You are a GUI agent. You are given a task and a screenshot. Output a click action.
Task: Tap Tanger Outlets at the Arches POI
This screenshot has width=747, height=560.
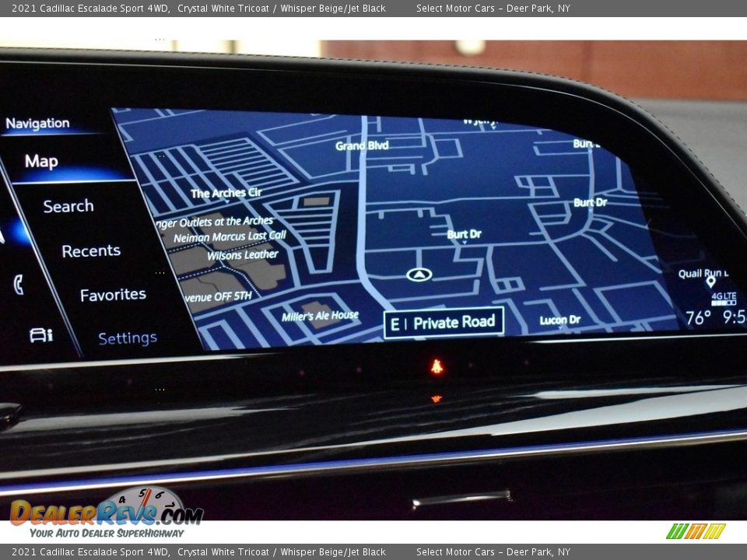pyautogui.click(x=215, y=222)
